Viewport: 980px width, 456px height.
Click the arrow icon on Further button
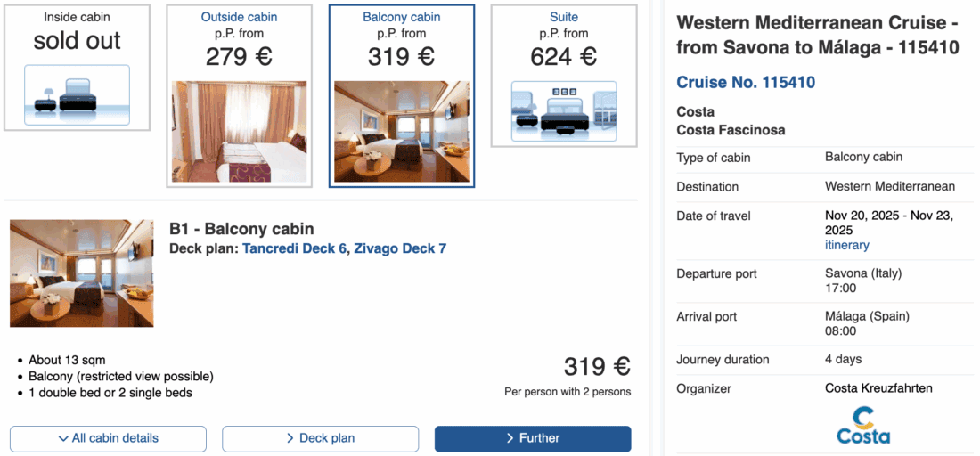click(510, 438)
